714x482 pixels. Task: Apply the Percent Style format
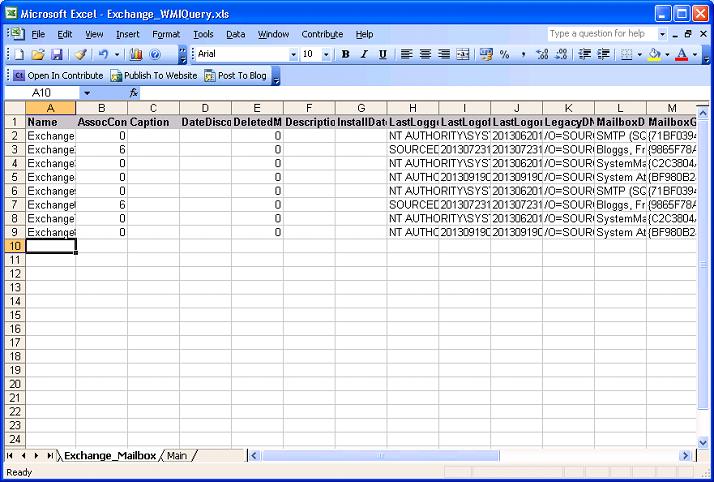505,54
